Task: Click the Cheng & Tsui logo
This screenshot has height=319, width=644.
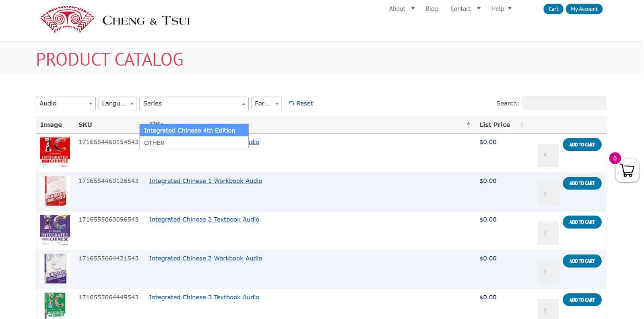Action: coord(116,19)
